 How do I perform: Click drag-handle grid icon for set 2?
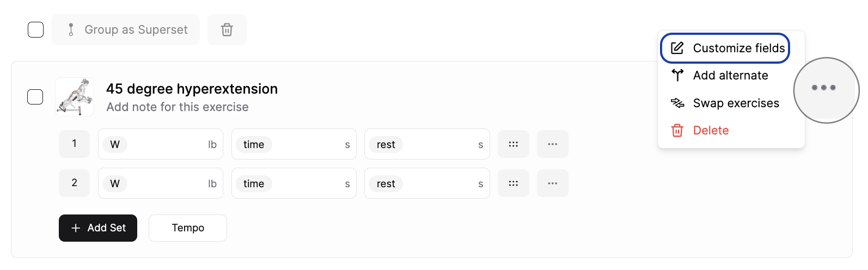514,183
